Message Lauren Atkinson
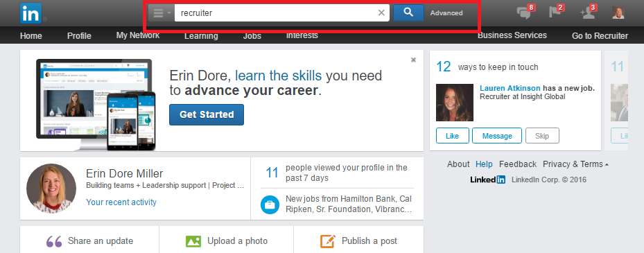 pyautogui.click(x=497, y=136)
